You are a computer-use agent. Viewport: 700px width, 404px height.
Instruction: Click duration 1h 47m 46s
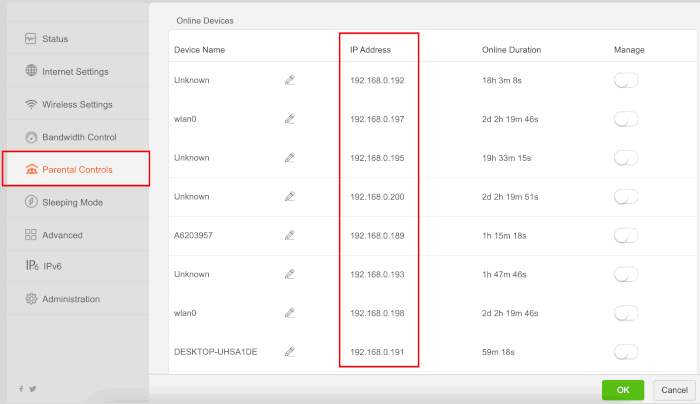pyautogui.click(x=504, y=275)
